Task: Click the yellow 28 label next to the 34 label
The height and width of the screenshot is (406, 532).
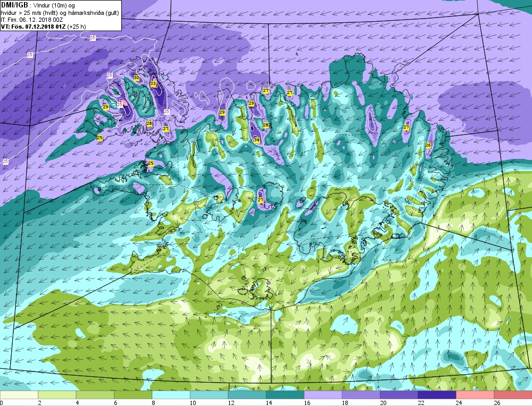Action: (266, 125)
